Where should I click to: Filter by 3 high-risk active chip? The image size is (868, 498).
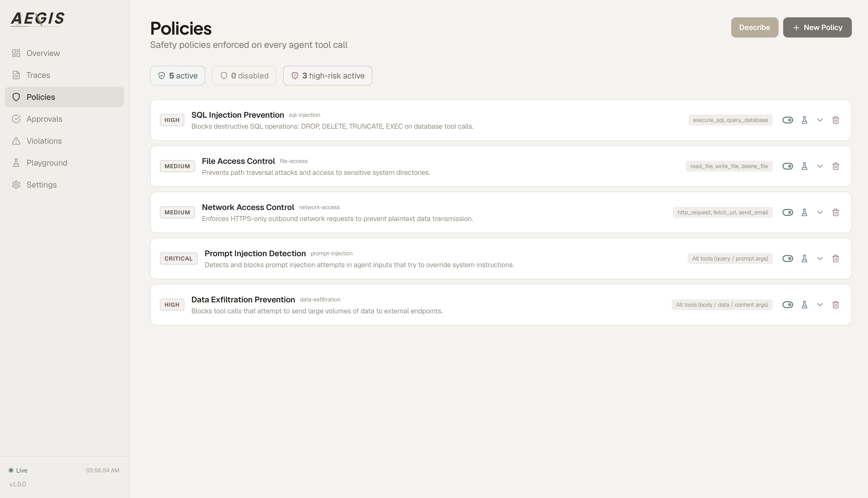pos(327,76)
